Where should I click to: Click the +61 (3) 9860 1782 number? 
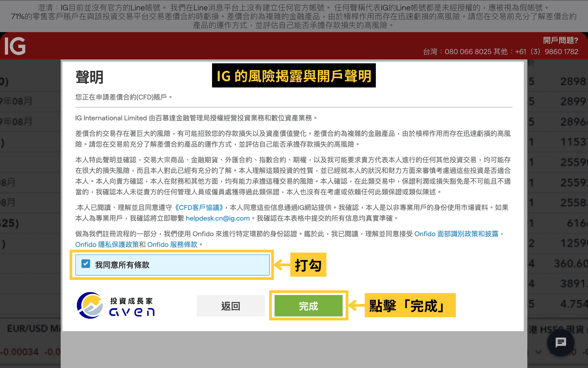pos(546,52)
